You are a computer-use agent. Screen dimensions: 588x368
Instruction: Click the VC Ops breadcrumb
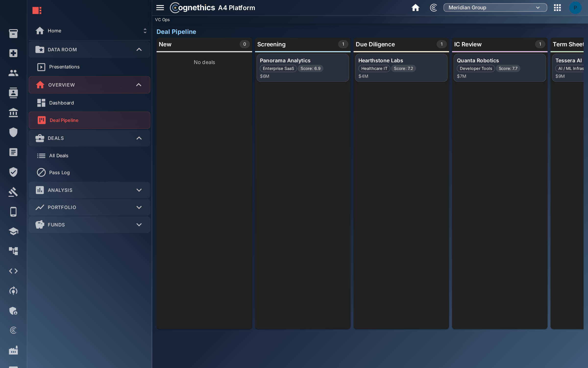click(162, 20)
